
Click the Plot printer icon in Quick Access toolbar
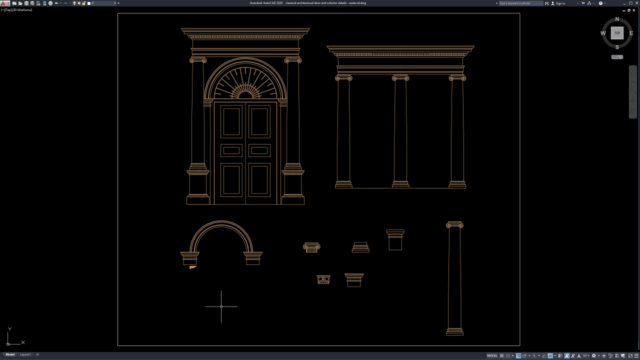50,3
